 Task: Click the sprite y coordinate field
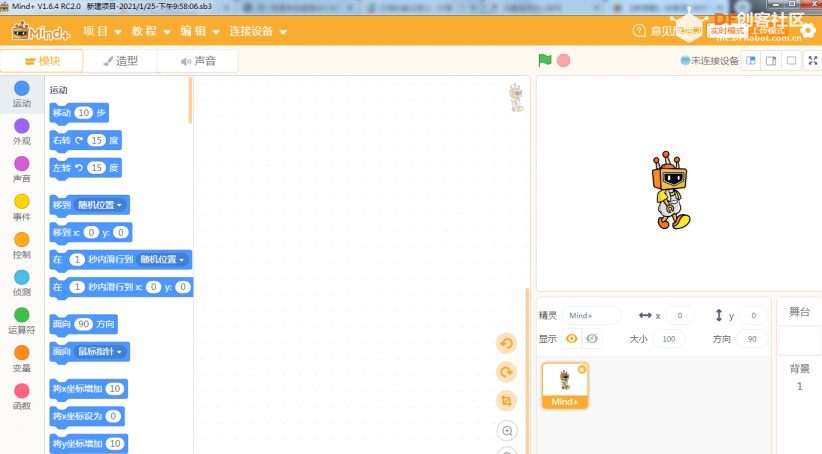tap(753, 316)
